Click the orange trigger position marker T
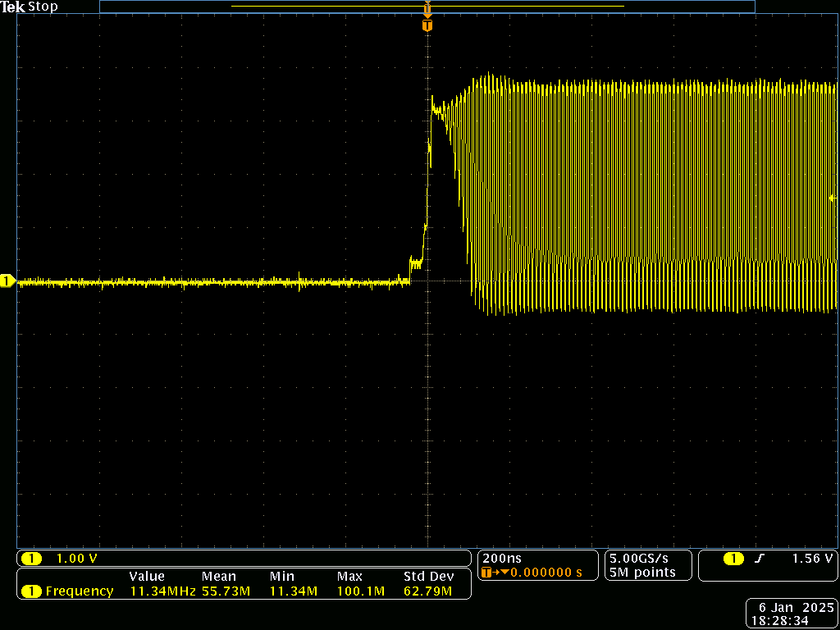Image resolution: width=840 pixels, height=630 pixels. click(427, 25)
